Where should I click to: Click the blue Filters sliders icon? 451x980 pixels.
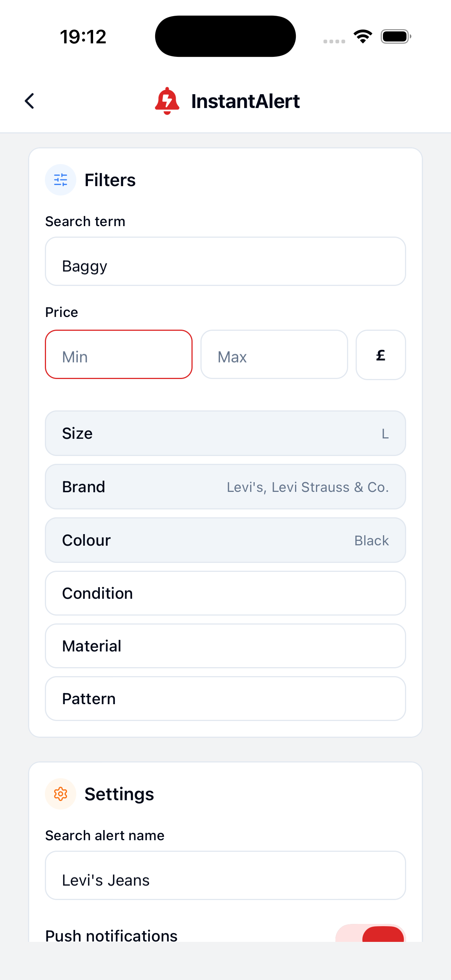[x=61, y=179]
